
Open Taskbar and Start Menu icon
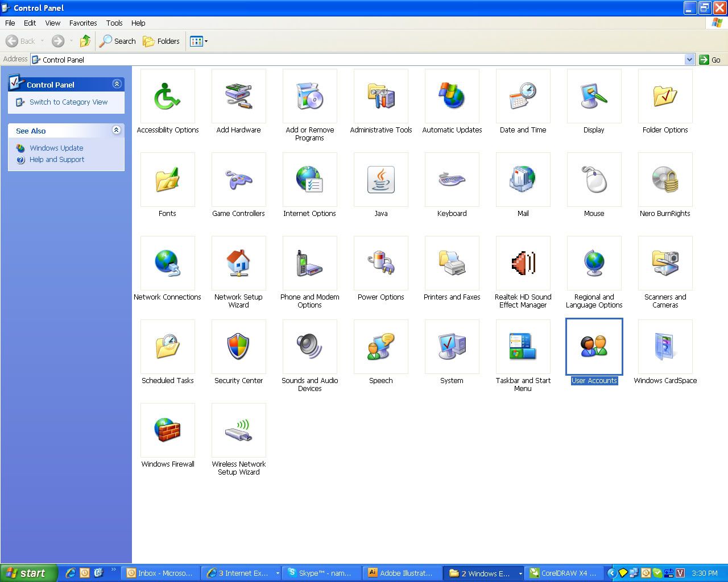523,347
